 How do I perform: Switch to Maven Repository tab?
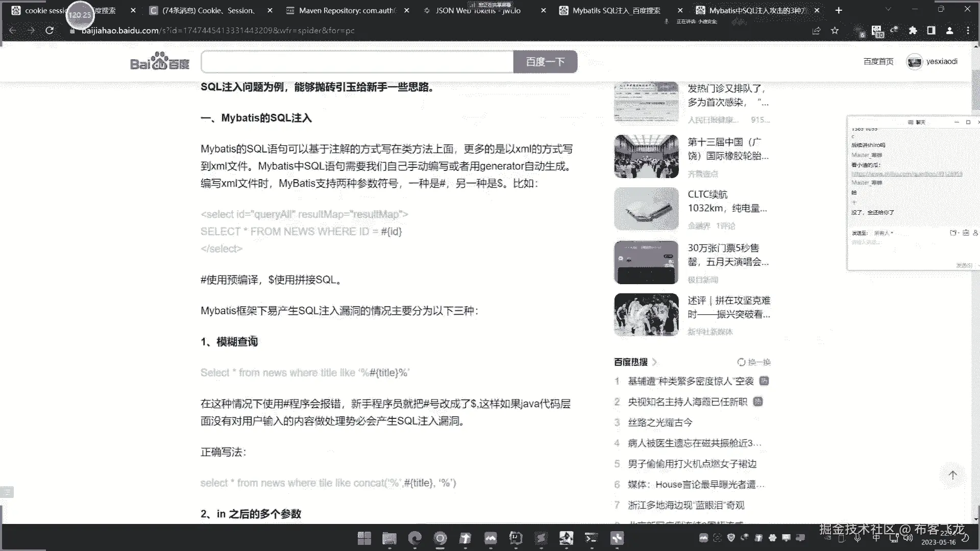pos(347,10)
